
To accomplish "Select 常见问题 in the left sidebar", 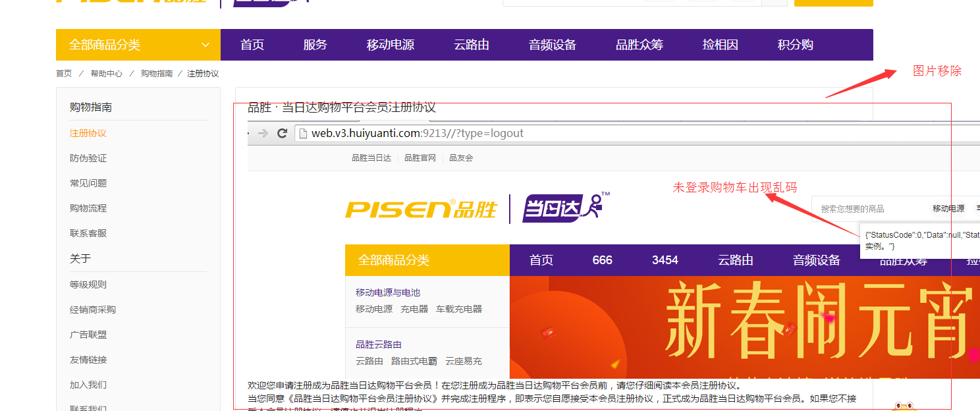I will coord(88,183).
